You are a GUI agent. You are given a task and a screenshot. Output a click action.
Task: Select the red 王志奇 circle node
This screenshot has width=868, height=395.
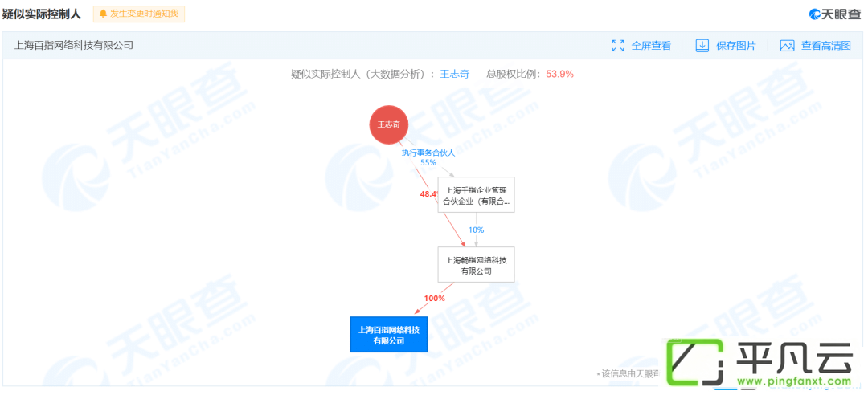coord(389,124)
